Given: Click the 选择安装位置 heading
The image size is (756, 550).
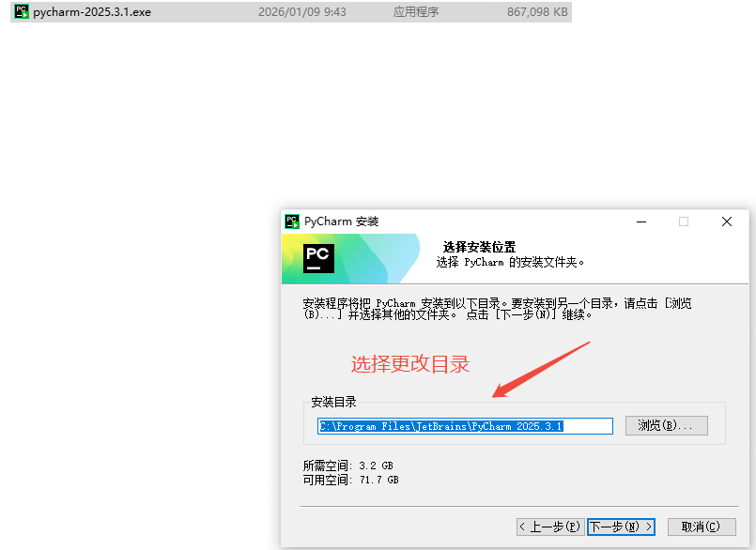Looking at the screenshot, I should pos(479,247).
